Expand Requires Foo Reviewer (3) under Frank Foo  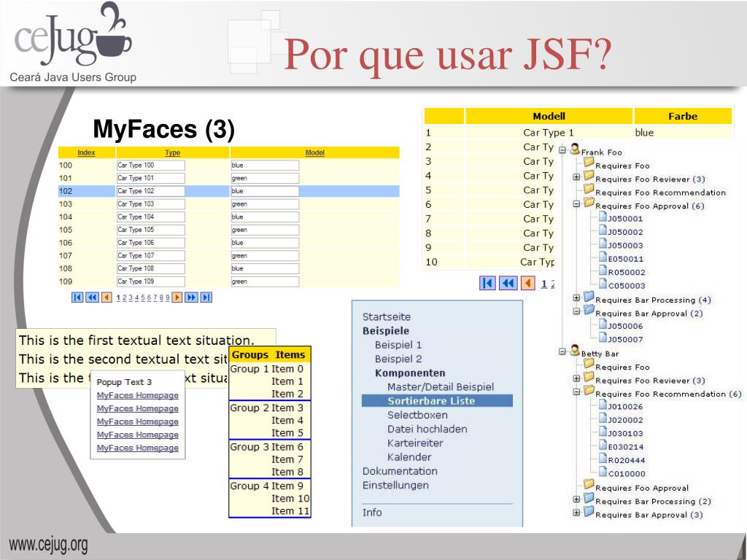pos(576,177)
